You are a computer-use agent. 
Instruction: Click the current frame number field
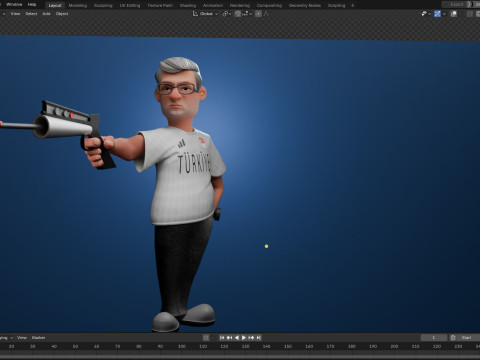coord(434,338)
